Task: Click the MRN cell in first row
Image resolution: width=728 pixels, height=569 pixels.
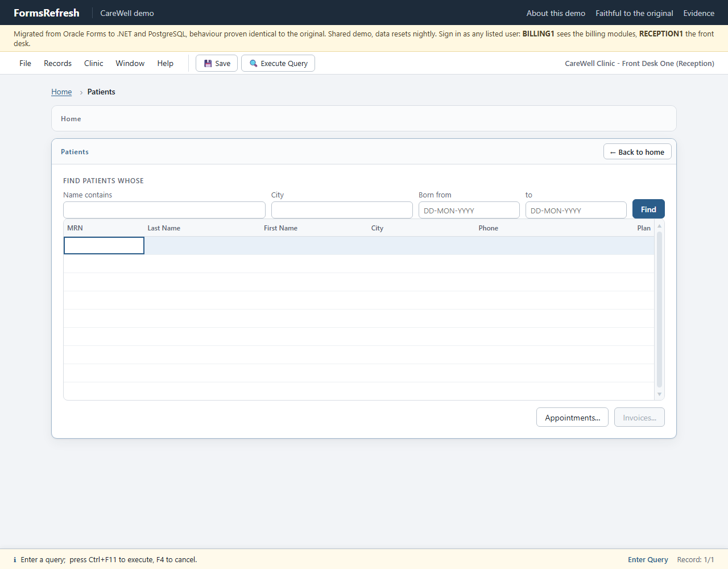Action: [x=104, y=245]
